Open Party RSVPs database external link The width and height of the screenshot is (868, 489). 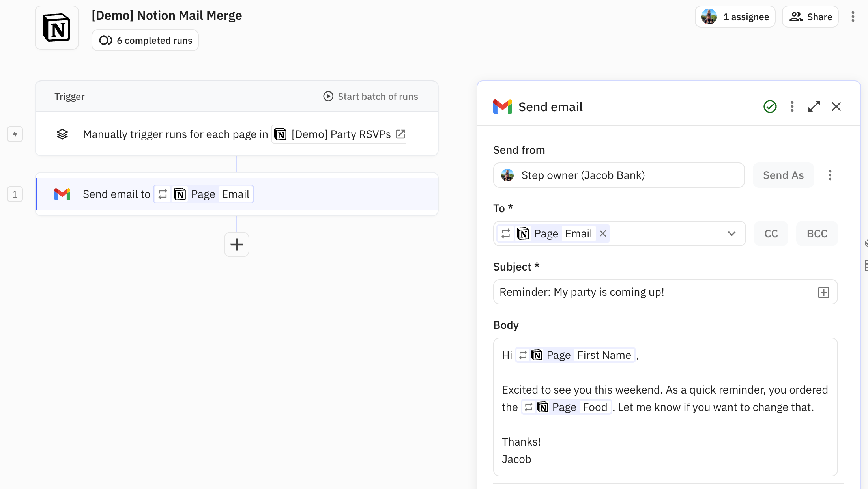pos(400,134)
